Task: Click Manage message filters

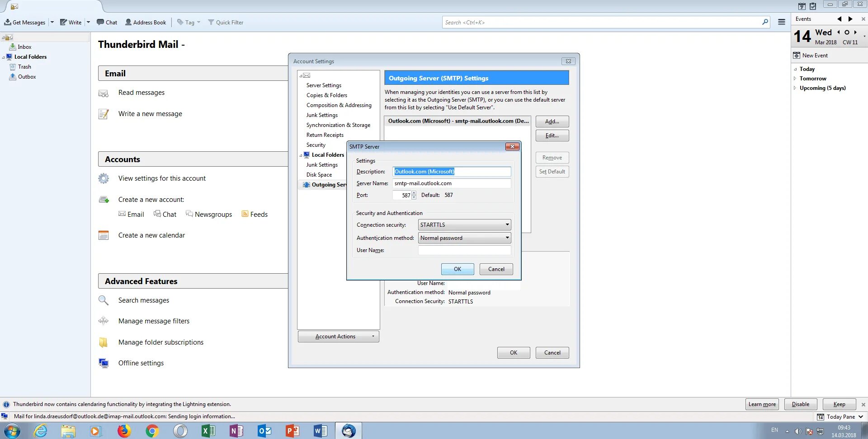Action: (x=154, y=321)
